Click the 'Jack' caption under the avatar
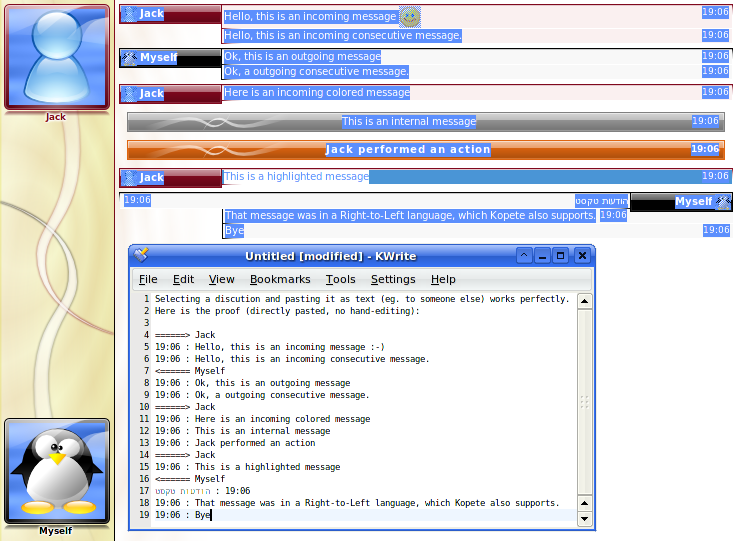 pos(56,117)
